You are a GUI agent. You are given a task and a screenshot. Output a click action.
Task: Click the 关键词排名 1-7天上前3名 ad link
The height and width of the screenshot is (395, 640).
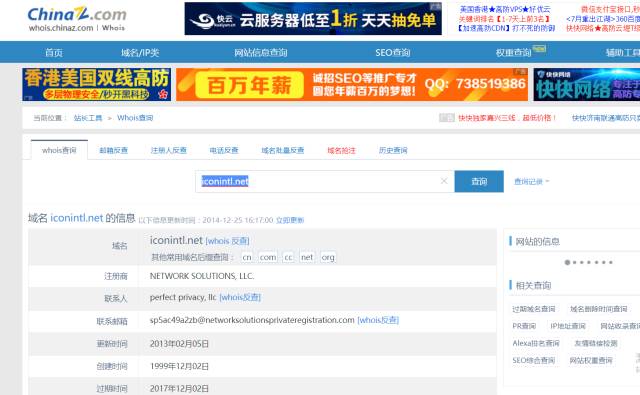(504, 19)
